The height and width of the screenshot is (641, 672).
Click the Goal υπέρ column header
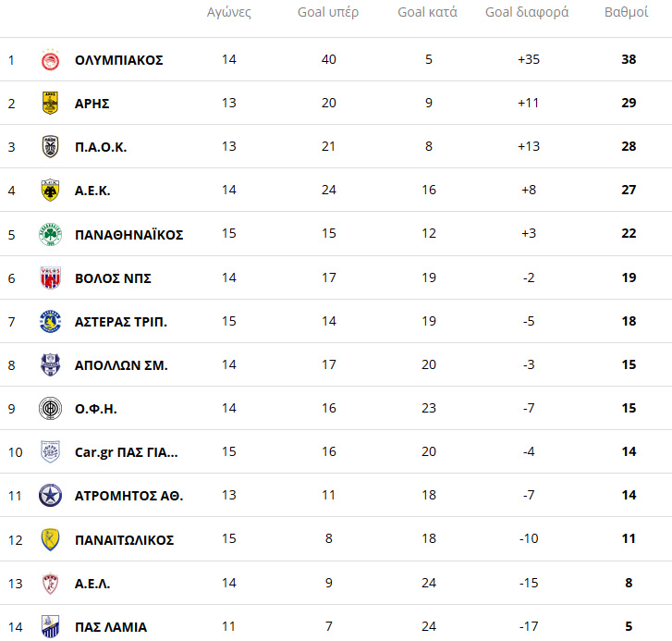point(328,12)
